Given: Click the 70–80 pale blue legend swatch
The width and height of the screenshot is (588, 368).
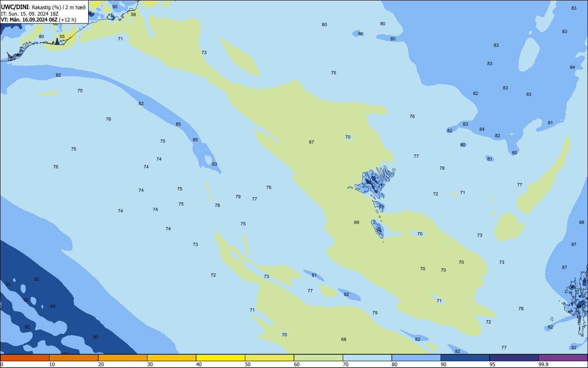Looking at the screenshot, I should tap(367, 357).
